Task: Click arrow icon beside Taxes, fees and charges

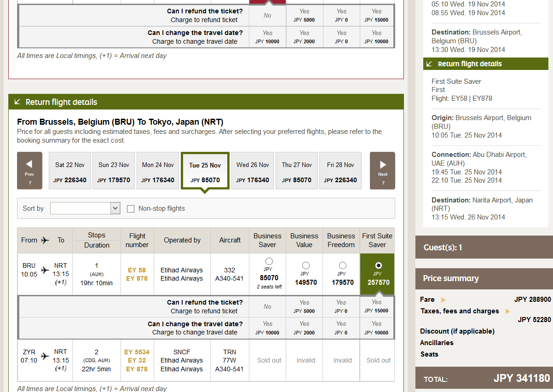Action: pyautogui.click(x=507, y=311)
